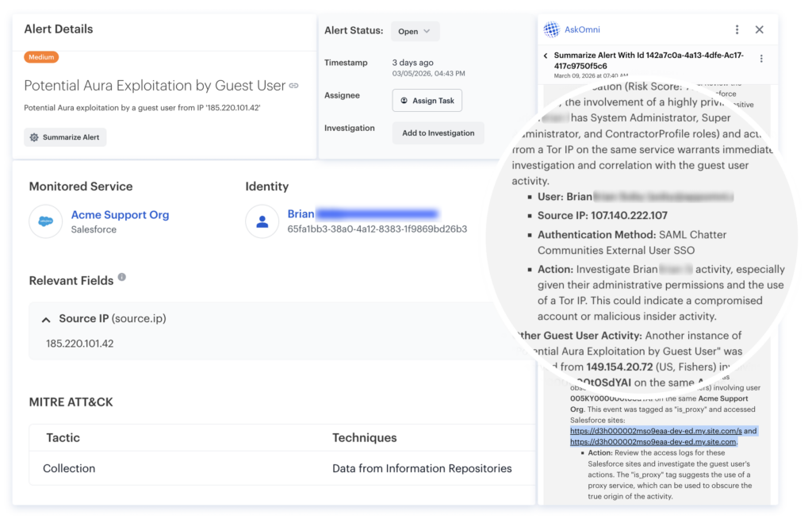Click the Data from Information Repositories technique

422,468
